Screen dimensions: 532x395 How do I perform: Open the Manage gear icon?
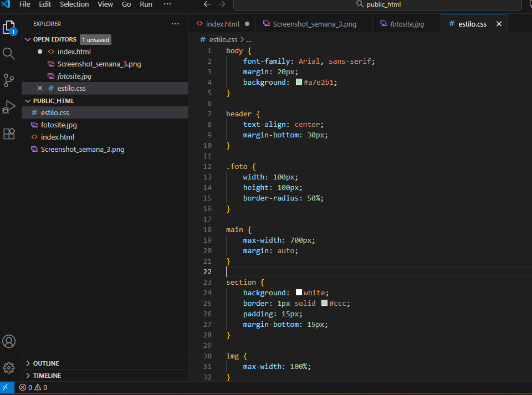click(9, 367)
